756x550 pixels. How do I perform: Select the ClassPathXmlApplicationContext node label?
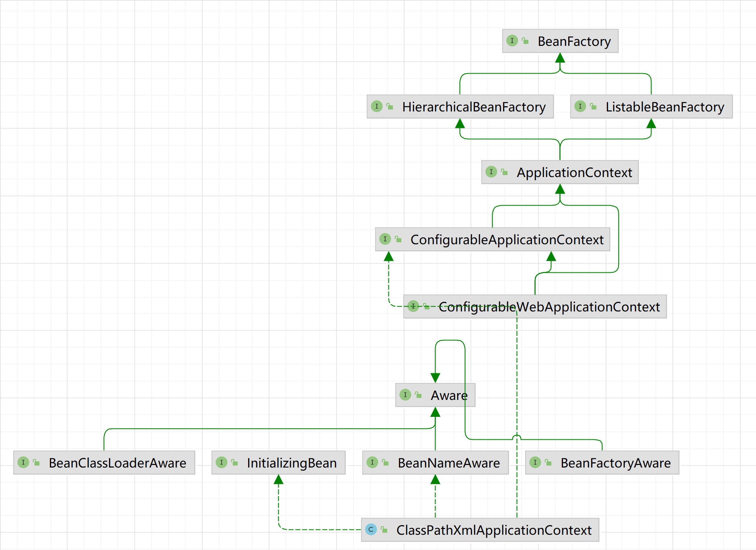tap(494, 530)
